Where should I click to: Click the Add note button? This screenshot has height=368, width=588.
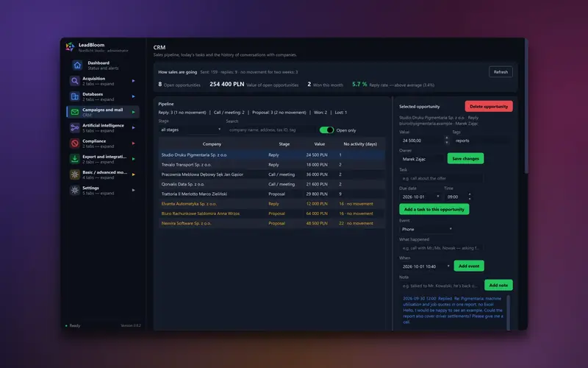(x=498, y=285)
